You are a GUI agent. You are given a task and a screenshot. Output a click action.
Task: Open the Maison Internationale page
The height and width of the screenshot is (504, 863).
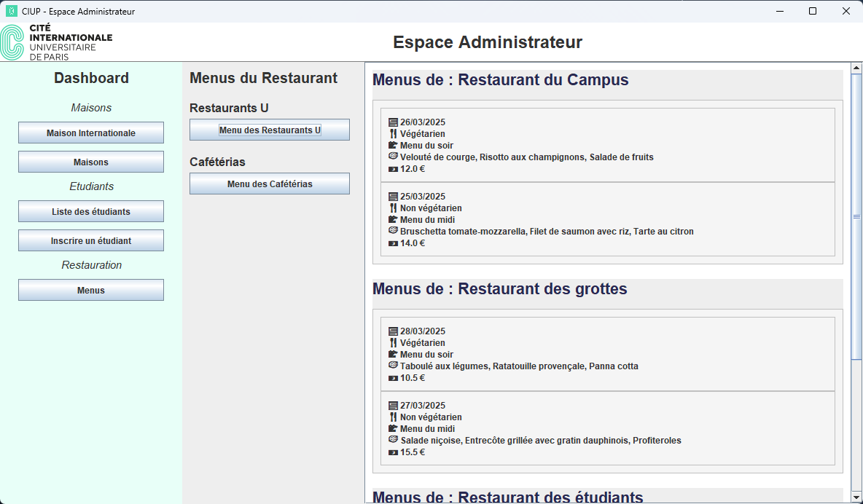click(91, 133)
